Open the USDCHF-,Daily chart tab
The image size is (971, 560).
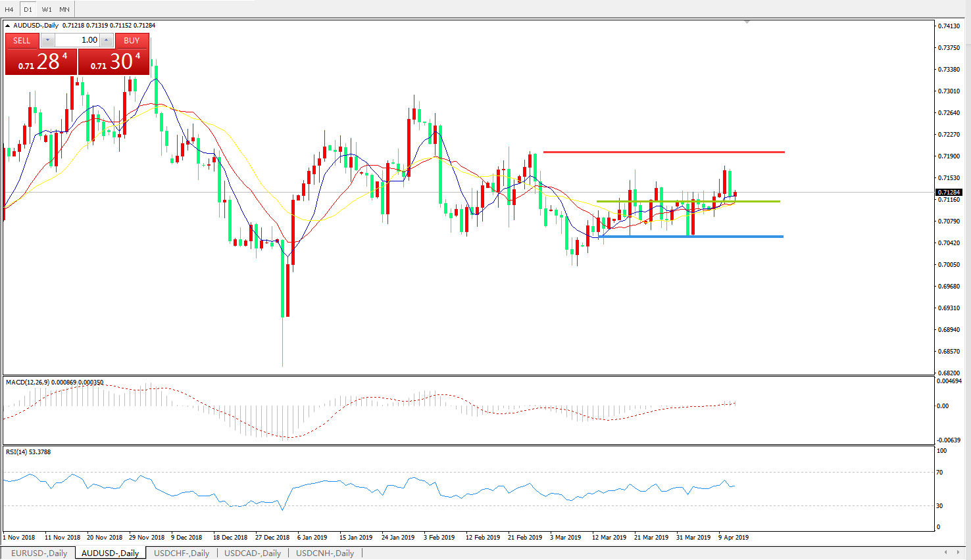click(182, 553)
